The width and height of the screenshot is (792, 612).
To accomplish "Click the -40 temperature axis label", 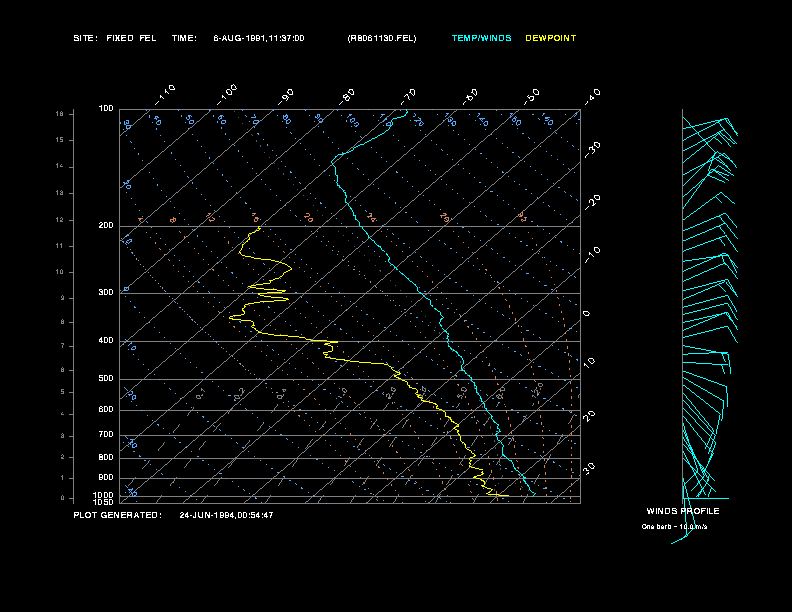I will 593,97.
